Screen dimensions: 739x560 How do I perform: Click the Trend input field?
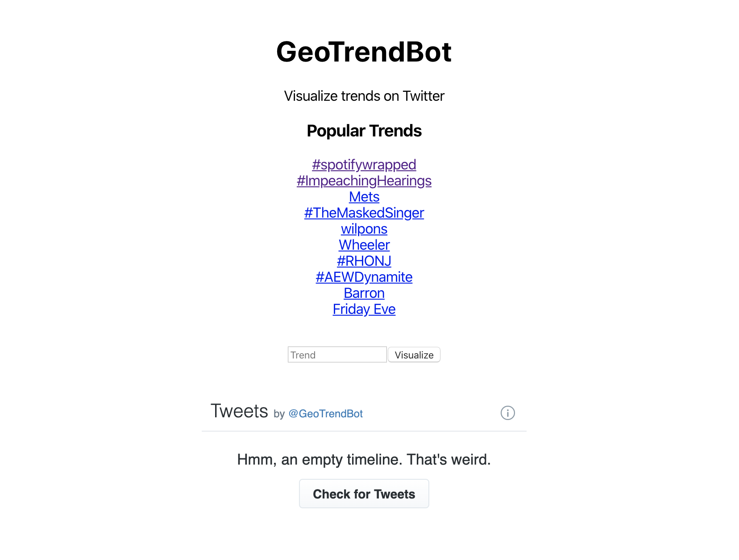(337, 354)
